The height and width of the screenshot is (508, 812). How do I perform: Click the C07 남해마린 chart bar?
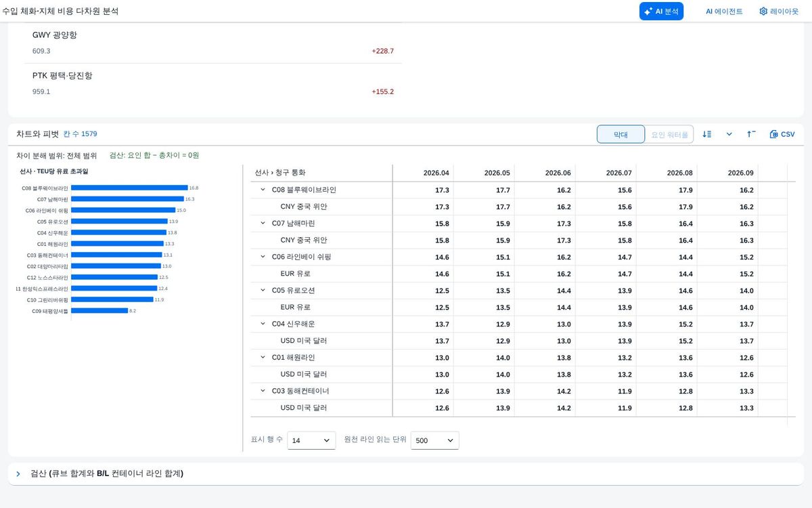click(127, 199)
